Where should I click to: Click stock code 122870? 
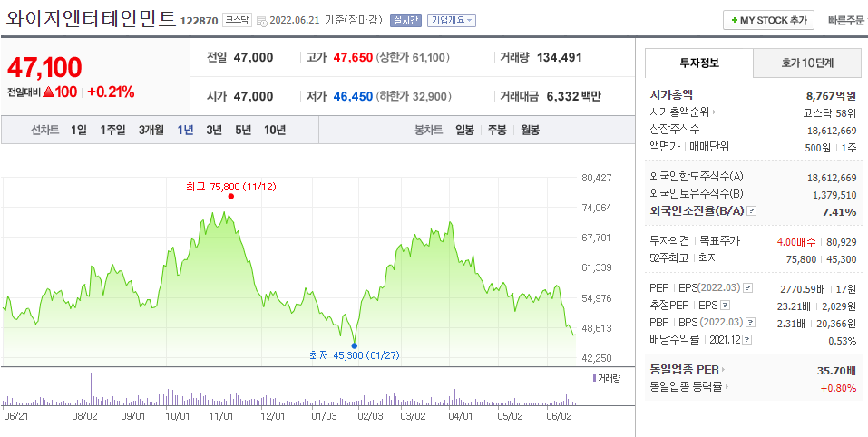(200, 22)
